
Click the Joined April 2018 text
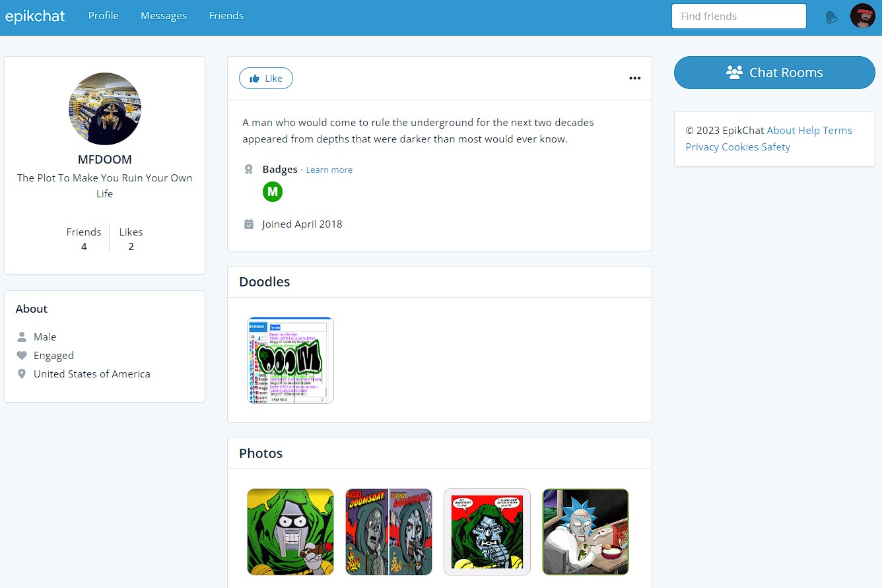click(x=302, y=224)
